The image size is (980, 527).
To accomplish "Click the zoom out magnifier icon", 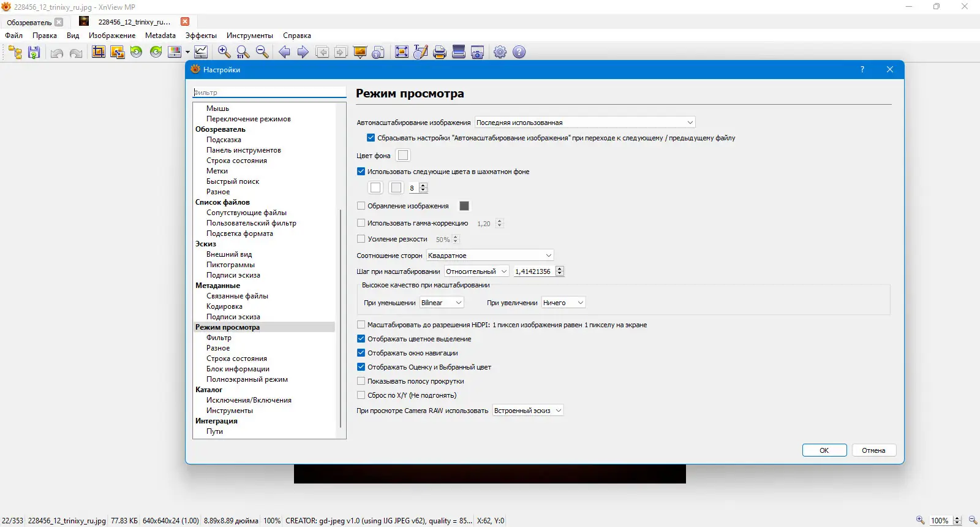I will coord(262,52).
